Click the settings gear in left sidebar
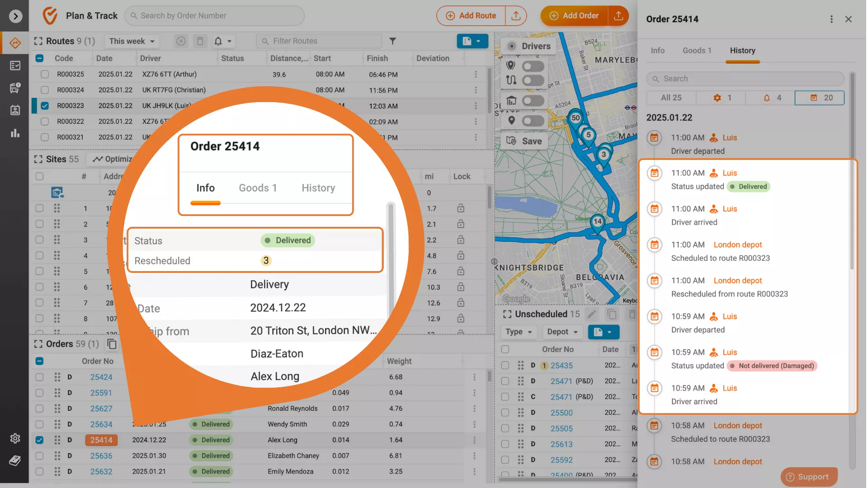Screen dimensions: 868x488 pyautogui.click(x=15, y=438)
